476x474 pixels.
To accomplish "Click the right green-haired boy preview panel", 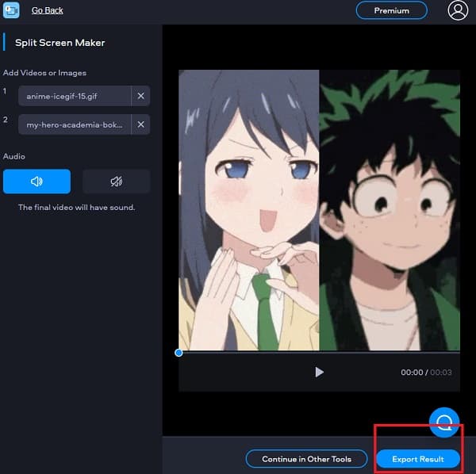I will 390,210.
